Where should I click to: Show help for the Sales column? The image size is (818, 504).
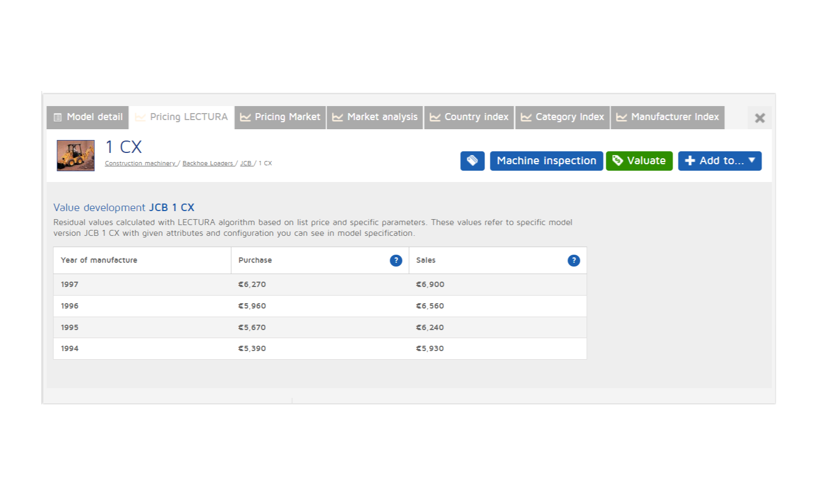pos(574,261)
